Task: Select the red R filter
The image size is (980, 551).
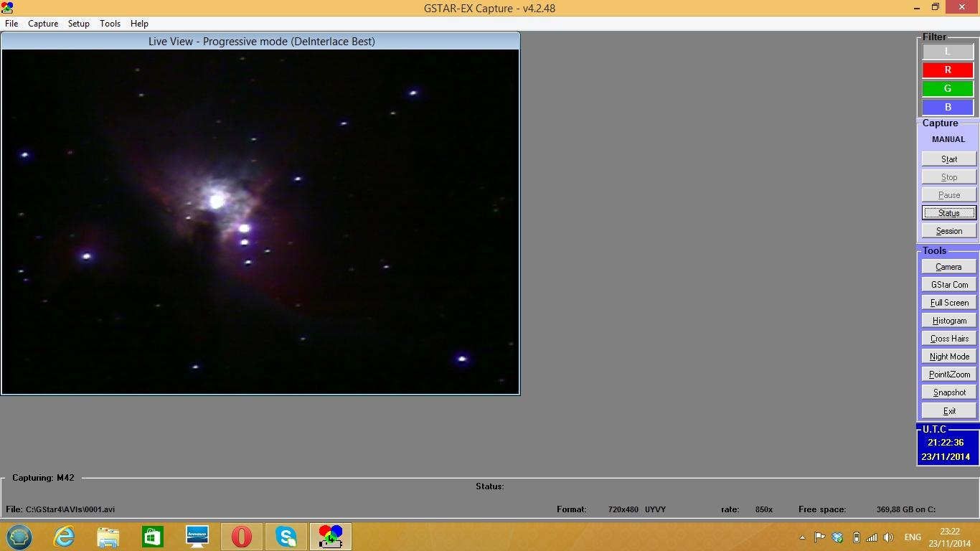Action: point(948,70)
